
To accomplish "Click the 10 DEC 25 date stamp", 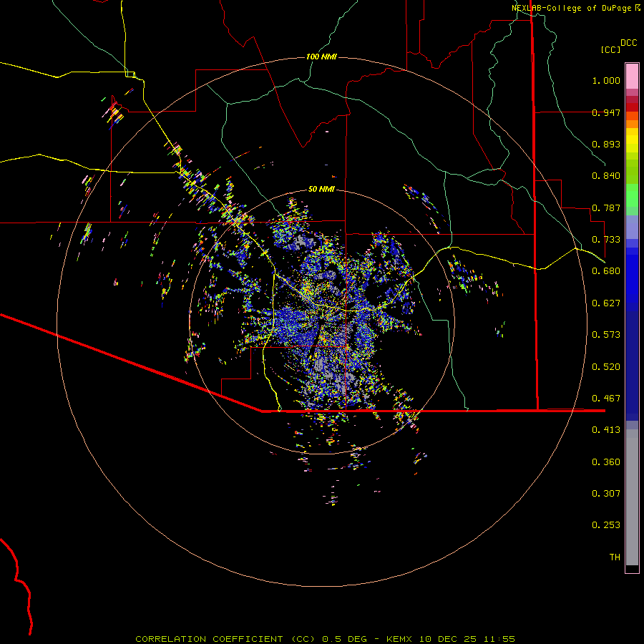I will (448, 639).
